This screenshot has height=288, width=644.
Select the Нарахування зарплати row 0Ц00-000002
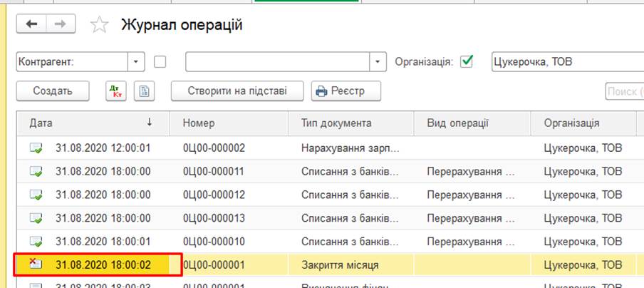[349, 148]
